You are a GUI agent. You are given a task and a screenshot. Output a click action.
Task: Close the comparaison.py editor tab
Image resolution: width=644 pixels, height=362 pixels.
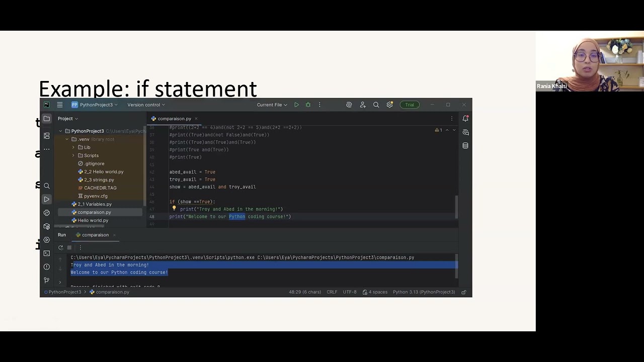click(196, 119)
